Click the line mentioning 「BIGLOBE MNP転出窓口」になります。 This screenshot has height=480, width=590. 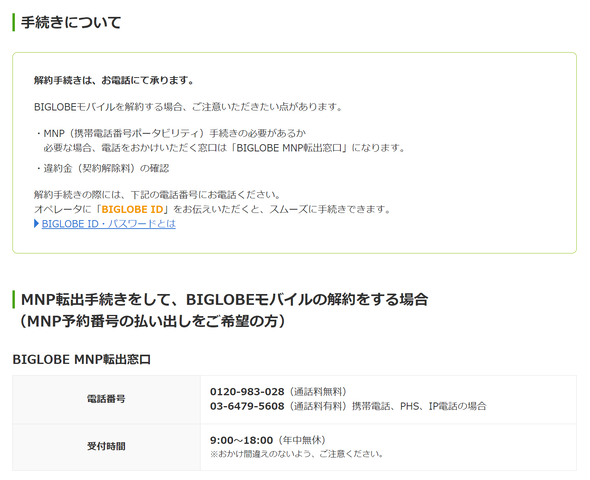[225, 148]
